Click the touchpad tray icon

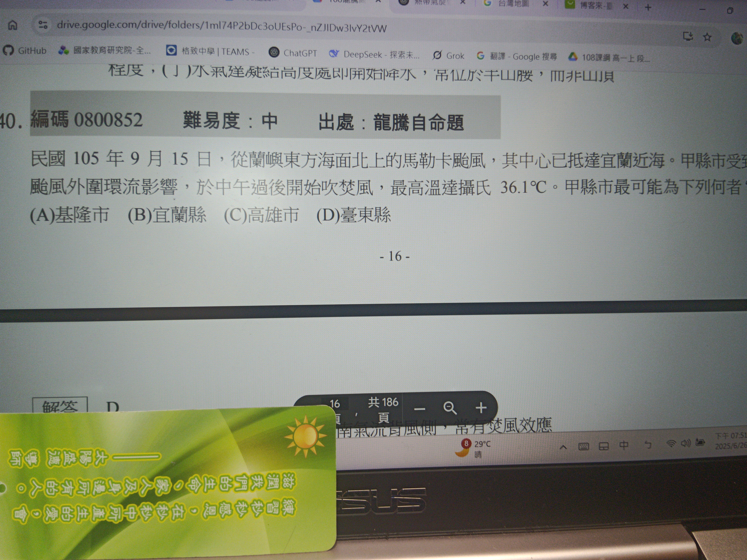coord(604,446)
